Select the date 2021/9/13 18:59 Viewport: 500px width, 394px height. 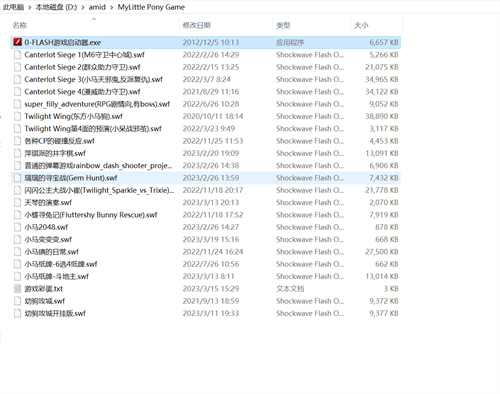tap(211, 301)
